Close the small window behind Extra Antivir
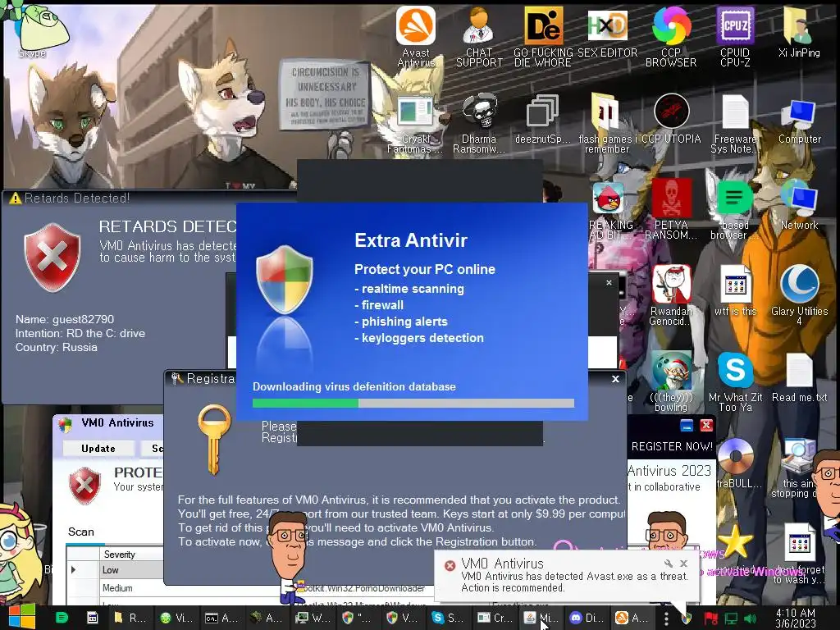 609,282
